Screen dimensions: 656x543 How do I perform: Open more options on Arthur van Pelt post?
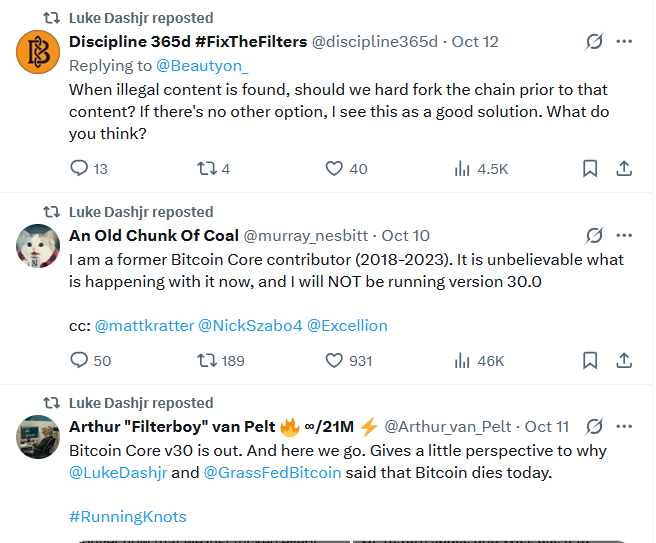[x=624, y=426]
